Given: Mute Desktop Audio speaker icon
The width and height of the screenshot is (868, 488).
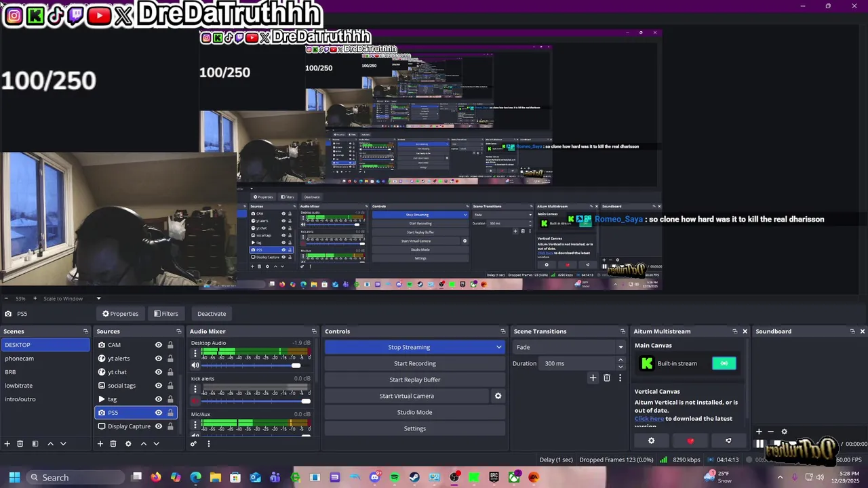Looking at the screenshot, I should [x=195, y=365].
